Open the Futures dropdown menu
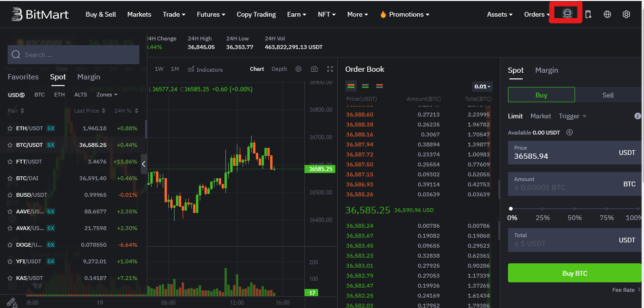The width and height of the screenshot is (644, 308). pos(211,14)
